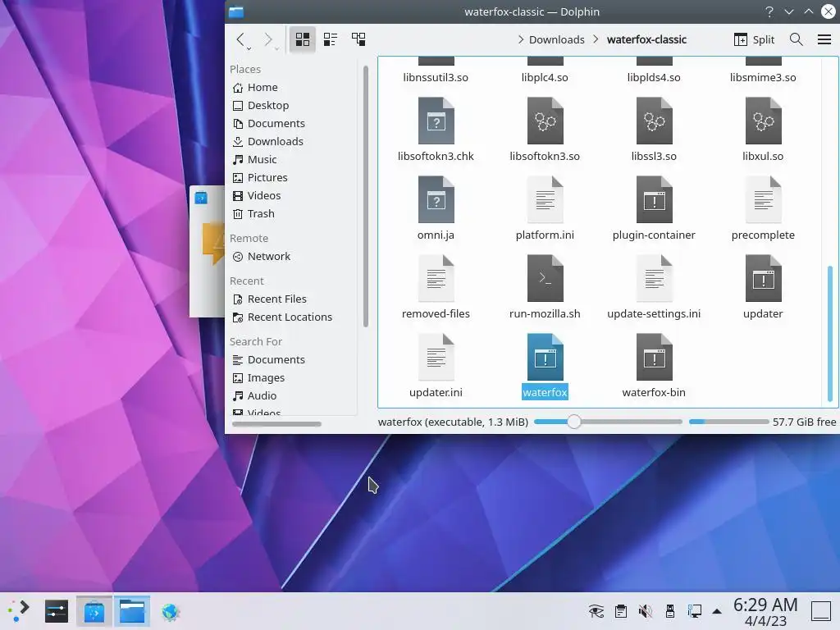The image size is (840, 630).
Task: Select waterfox-bin executable icon
Action: (654, 357)
